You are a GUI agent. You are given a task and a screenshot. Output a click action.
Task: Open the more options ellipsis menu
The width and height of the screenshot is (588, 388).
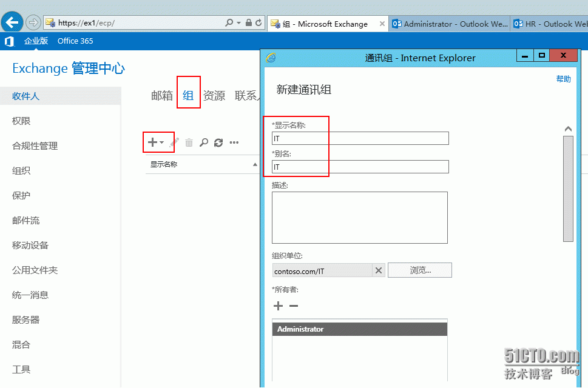[234, 142]
